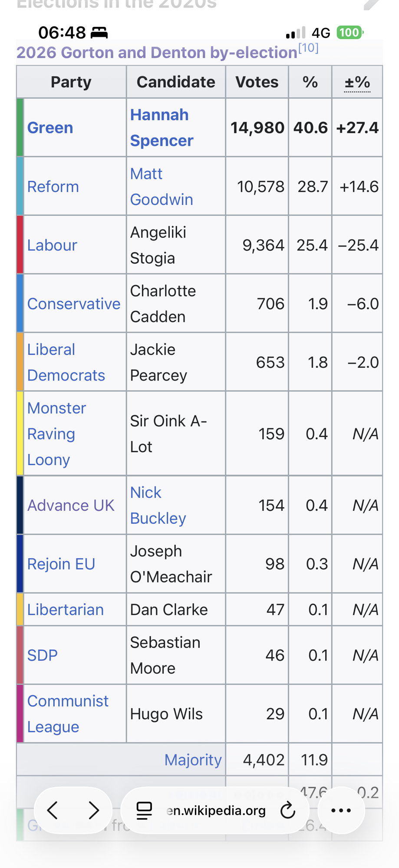Tap the Labour red color bar
The image size is (399, 868).
[20, 245]
